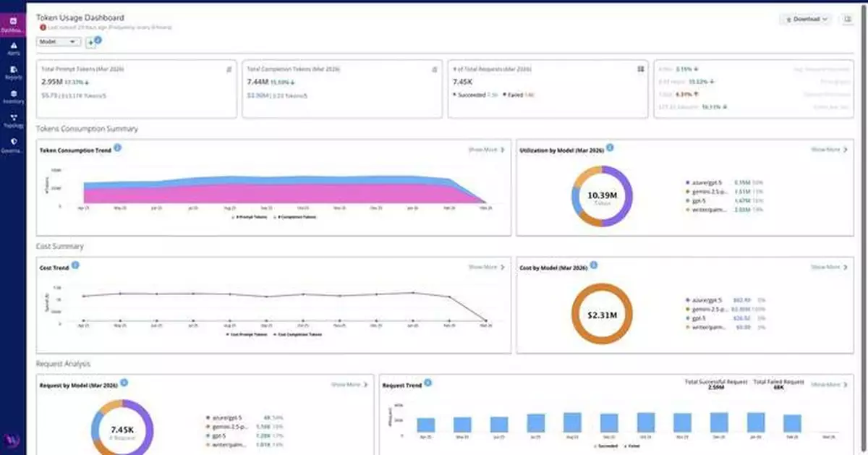This screenshot has height=455, width=868.
Task: Click the info icon beside Token Consumption Trend
Action: pyautogui.click(x=117, y=148)
